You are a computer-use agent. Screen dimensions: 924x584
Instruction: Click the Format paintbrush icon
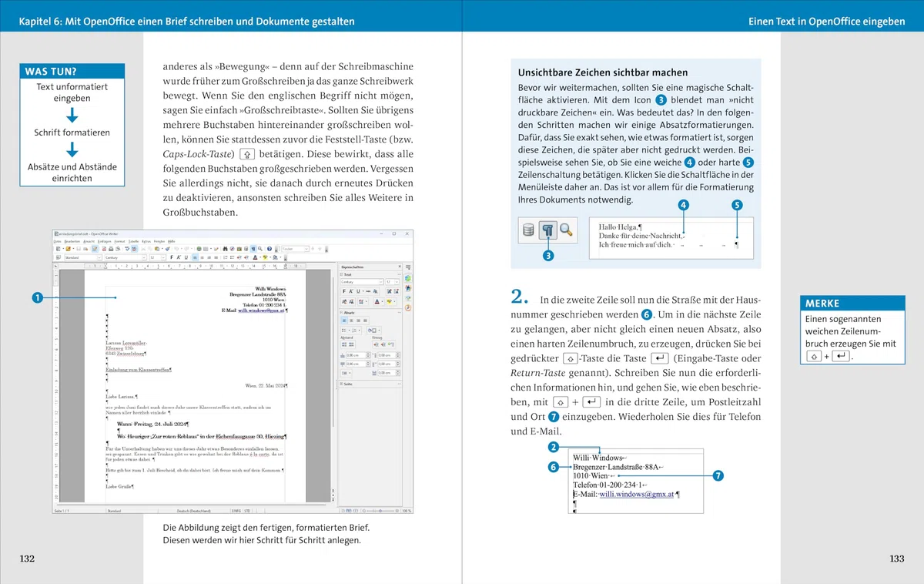tap(167, 249)
